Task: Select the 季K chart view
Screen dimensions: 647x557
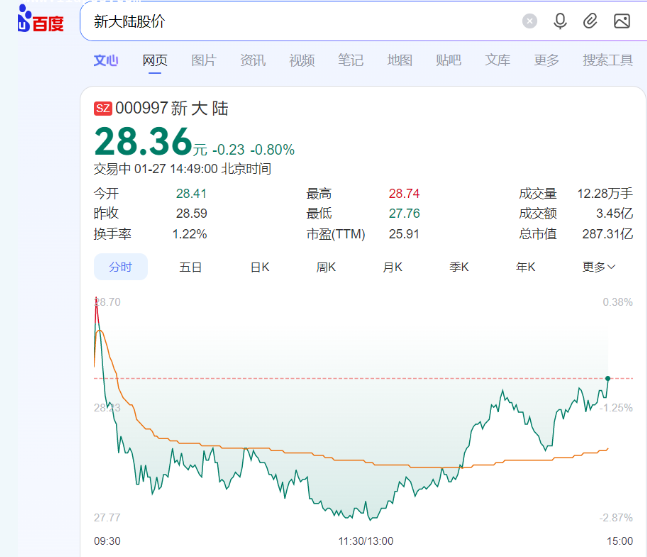Action: (x=459, y=267)
